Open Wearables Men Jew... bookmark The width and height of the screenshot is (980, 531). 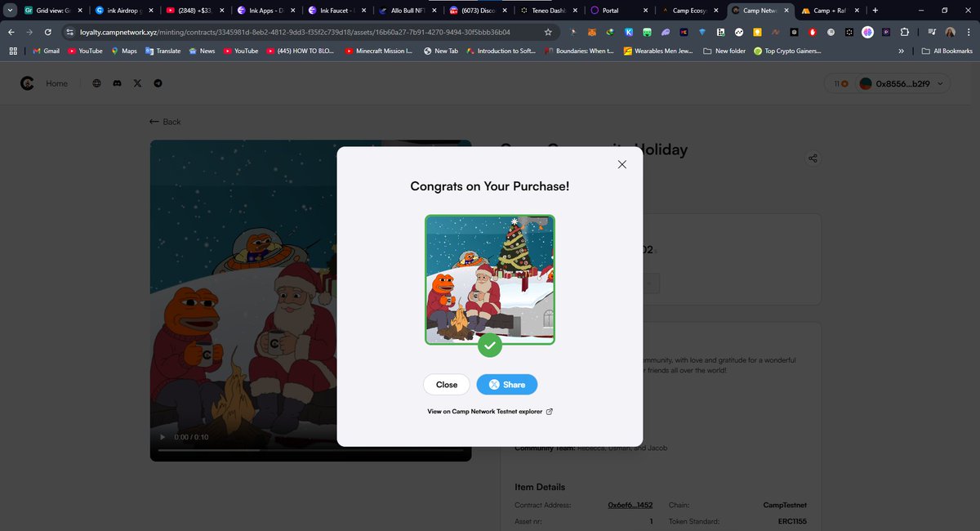(658, 51)
